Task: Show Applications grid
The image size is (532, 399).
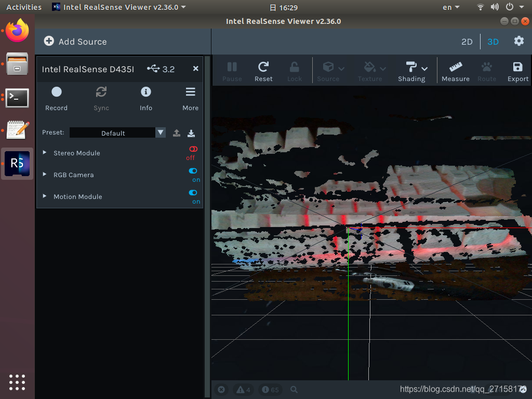Action: click(17, 382)
